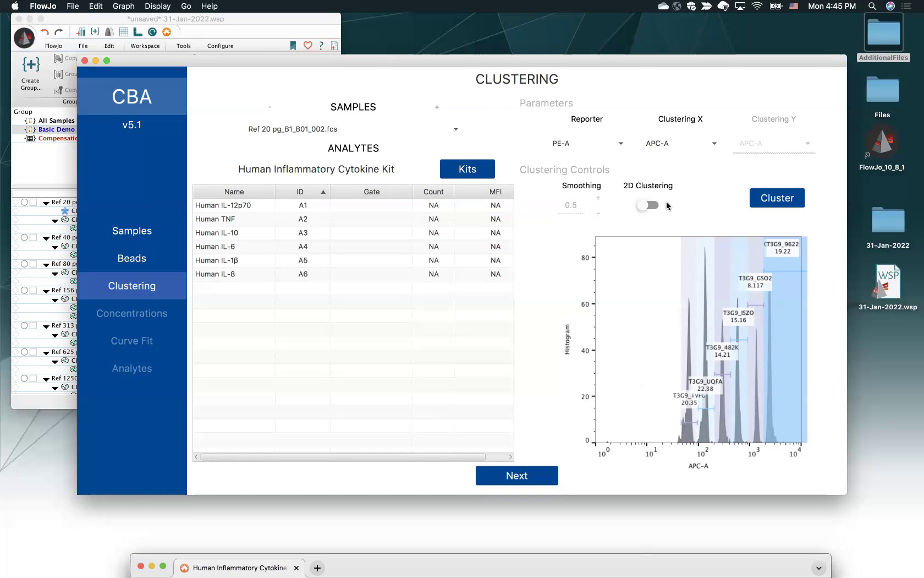Click the blue star icon under Ref 20

pos(65,211)
